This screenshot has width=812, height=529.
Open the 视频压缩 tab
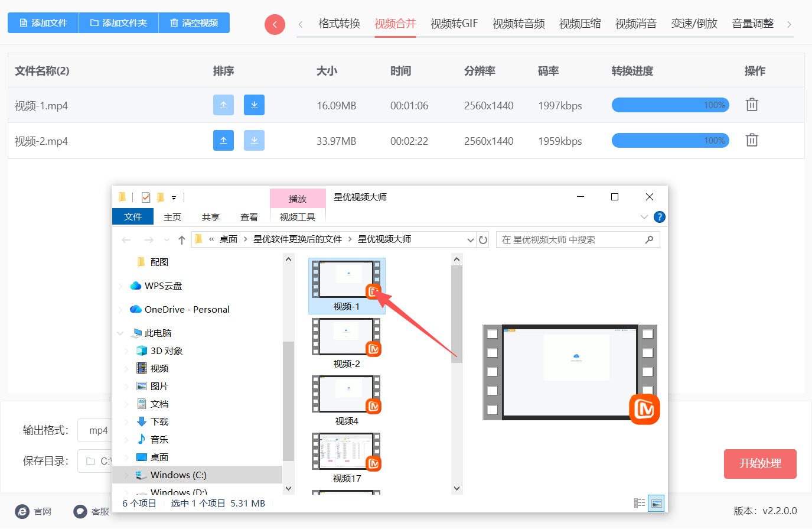click(580, 24)
